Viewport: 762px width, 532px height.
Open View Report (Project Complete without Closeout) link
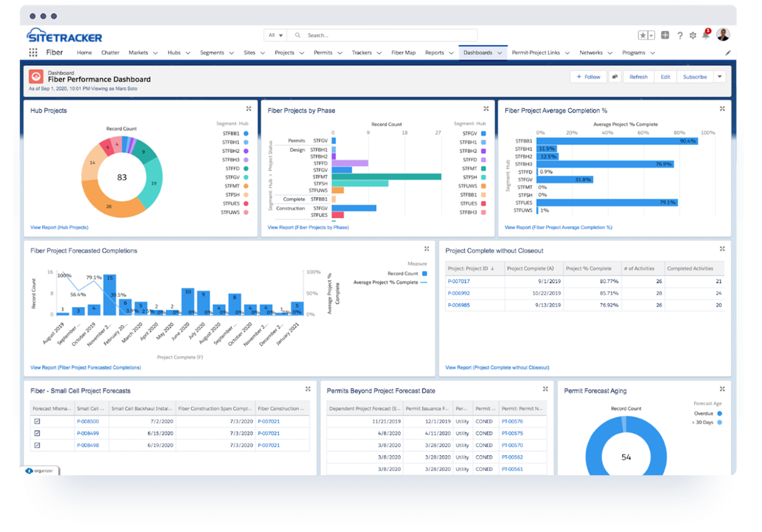click(497, 368)
